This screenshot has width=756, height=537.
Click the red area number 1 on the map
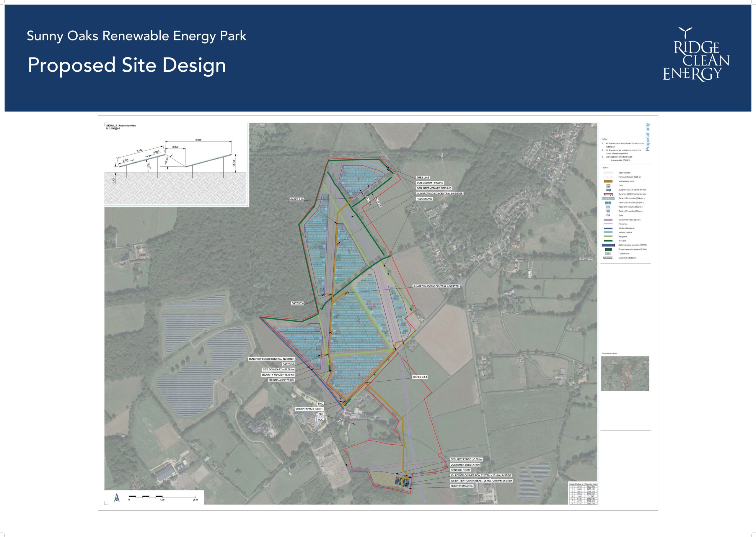[x=358, y=180]
